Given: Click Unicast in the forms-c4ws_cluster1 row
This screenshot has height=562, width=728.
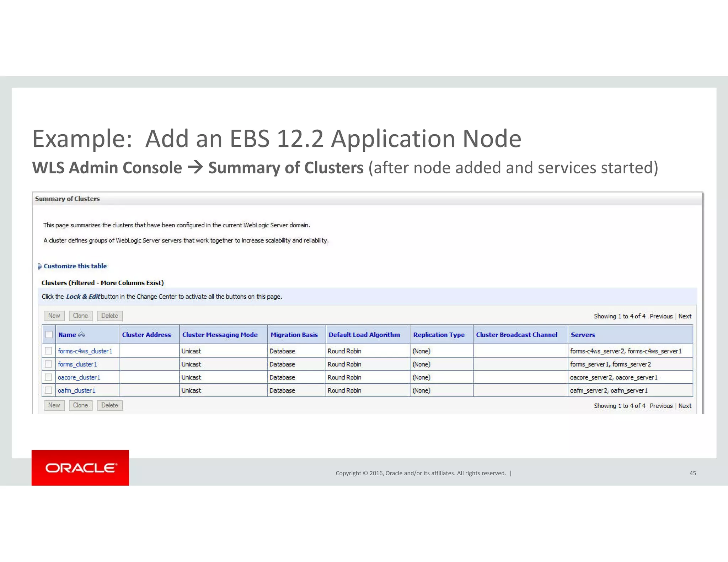Looking at the screenshot, I should (x=191, y=351).
